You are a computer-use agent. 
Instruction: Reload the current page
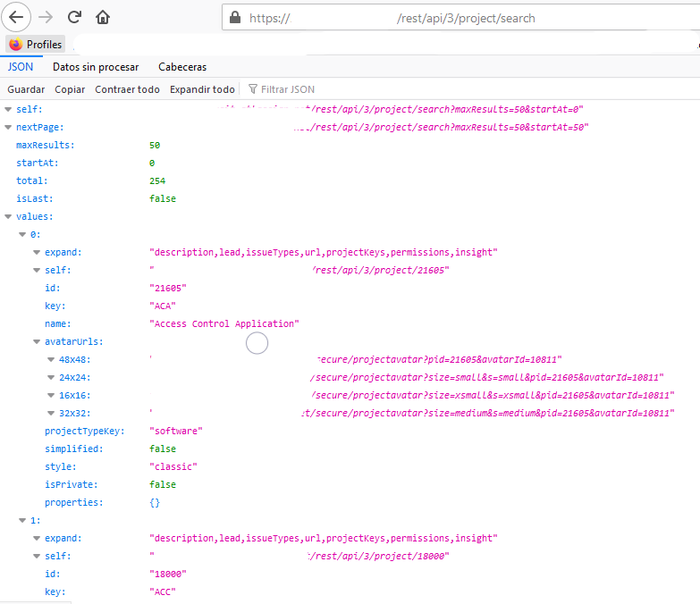[x=74, y=17]
